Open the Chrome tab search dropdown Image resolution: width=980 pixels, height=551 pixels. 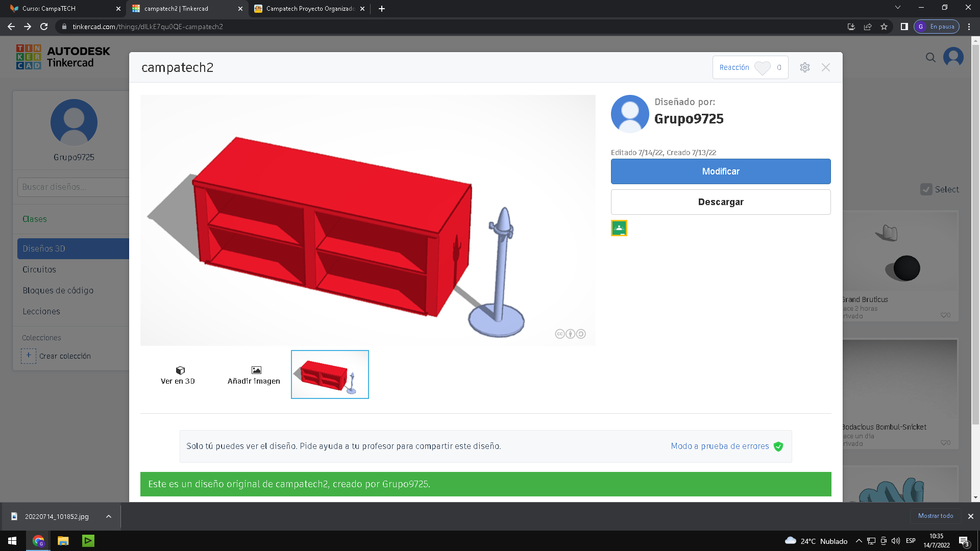(x=898, y=8)
